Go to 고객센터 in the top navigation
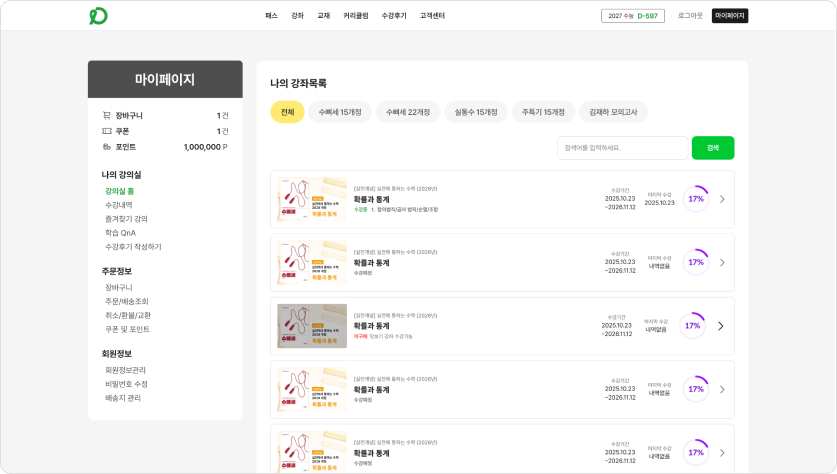The width and height of the screenshot is (837, 474). pyautogui.click(x=432, y=16)
